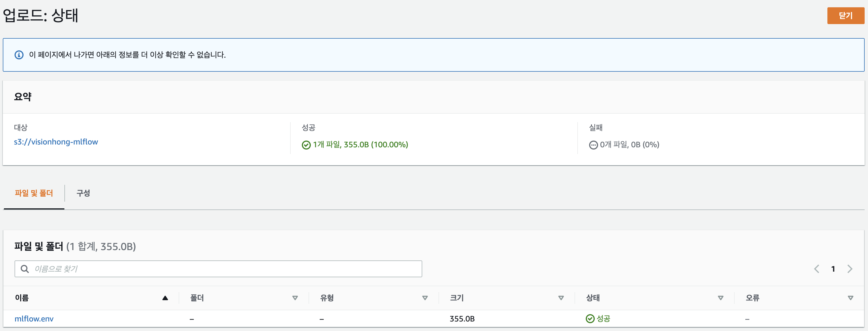Click the magnifier icon in search box
Viewport: 868px width, 331px height.
tap(25, 269)
